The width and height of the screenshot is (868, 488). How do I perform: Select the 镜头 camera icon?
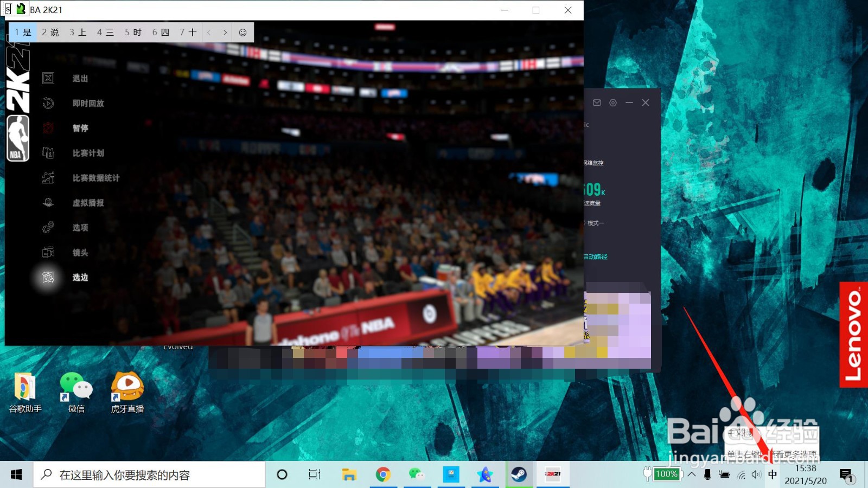pos(48,252)
